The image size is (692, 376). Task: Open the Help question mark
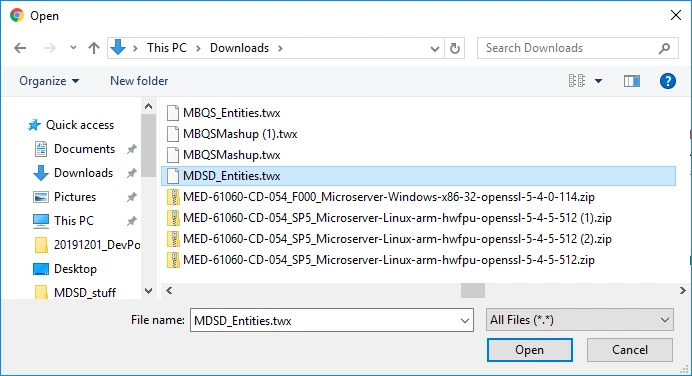click(x=668, y=81)
